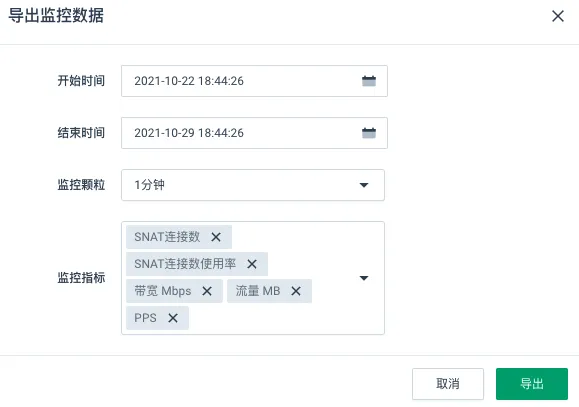Remove the 带宽 Mbps tag
The width and height of the screenshot is (579, 407).
[207, 291]
